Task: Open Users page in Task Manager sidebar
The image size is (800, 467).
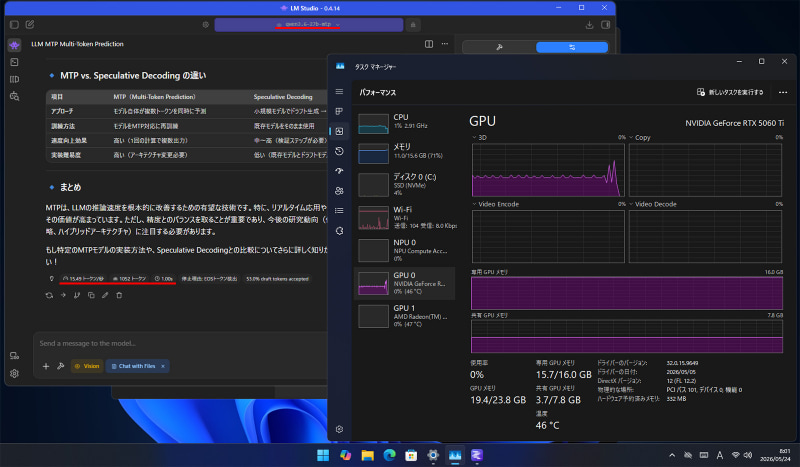Action: click(339, 191)
